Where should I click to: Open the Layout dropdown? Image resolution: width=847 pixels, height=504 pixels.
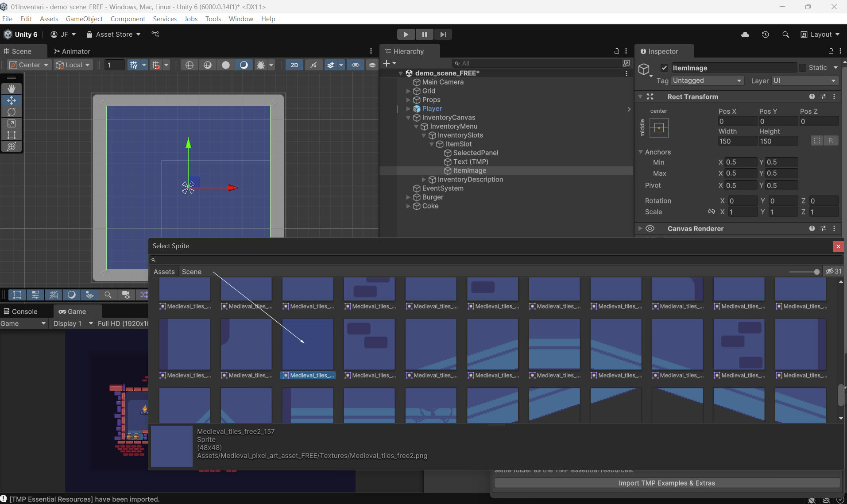820,35
